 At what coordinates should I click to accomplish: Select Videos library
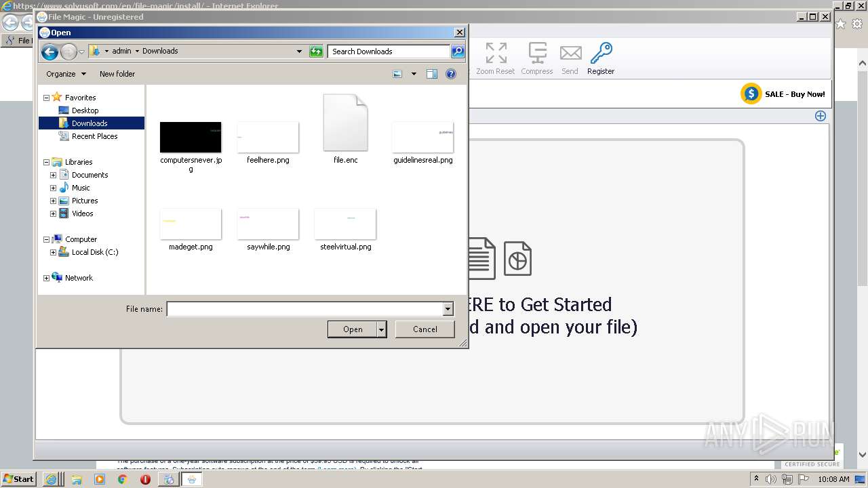(82, 213)
